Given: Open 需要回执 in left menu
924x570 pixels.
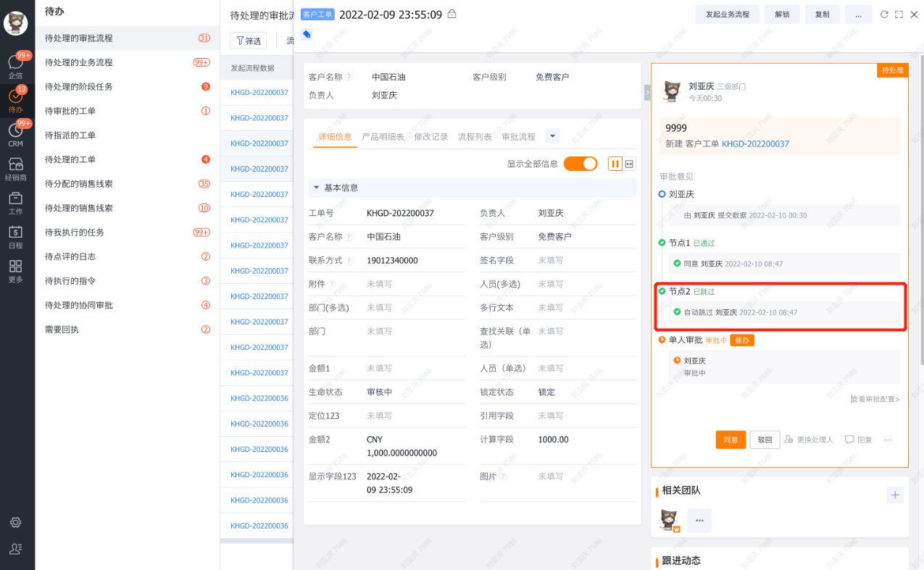Looking at the screenshot, I should (x=128, y=330).
